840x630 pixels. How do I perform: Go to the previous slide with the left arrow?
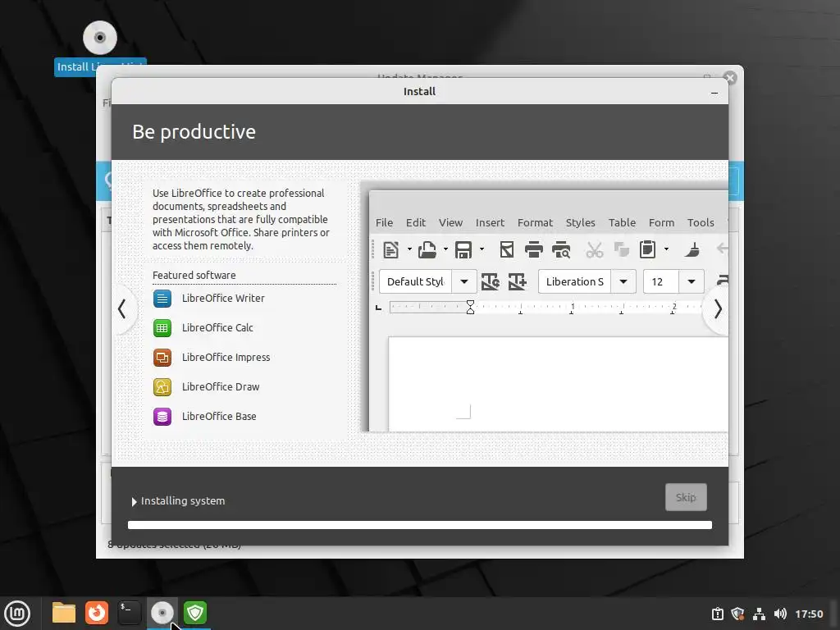122,309
